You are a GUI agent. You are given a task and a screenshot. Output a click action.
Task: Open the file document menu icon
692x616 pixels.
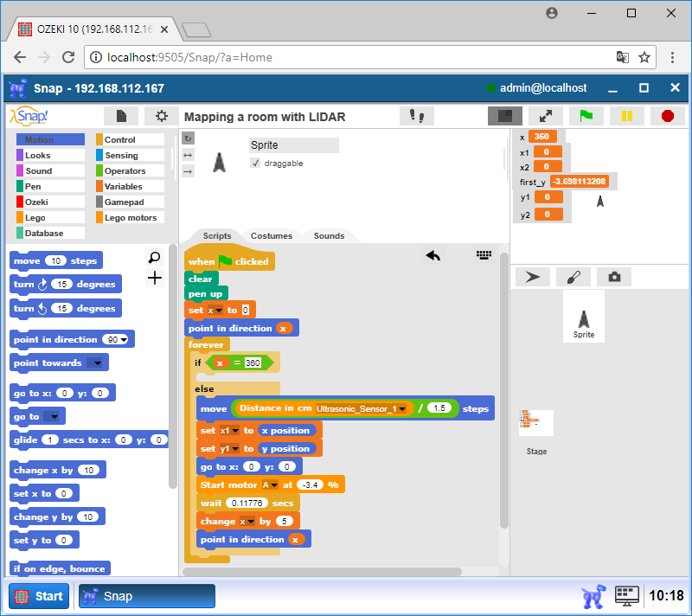pos(121,116)
